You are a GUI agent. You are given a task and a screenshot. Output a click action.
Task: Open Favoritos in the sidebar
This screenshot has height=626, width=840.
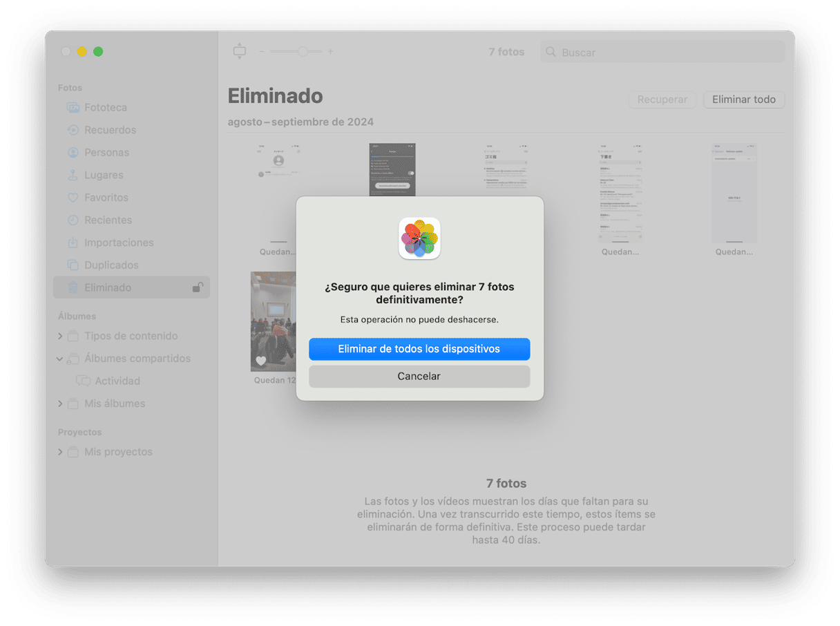(x=131, y=198)
